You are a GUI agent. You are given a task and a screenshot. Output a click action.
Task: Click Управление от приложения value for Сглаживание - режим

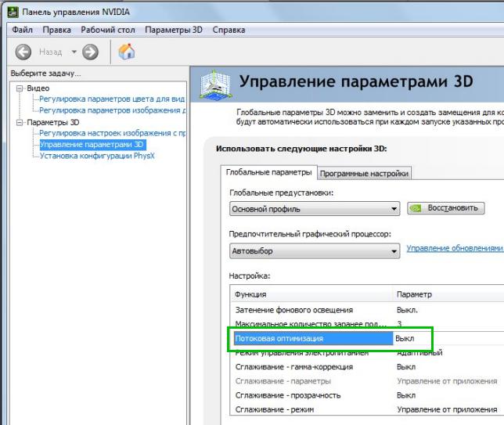pyautogui.click(x=447, y=409)
